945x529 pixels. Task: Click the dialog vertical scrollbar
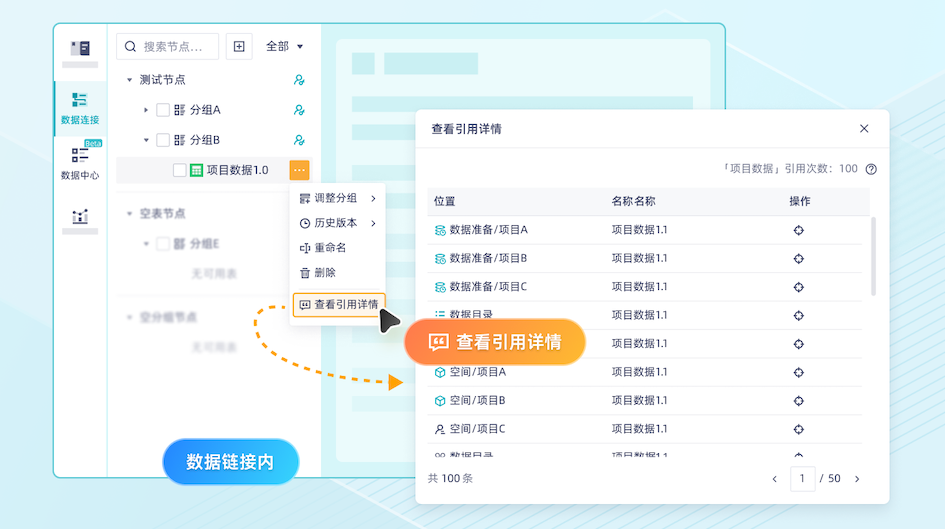tap(873, 257)
